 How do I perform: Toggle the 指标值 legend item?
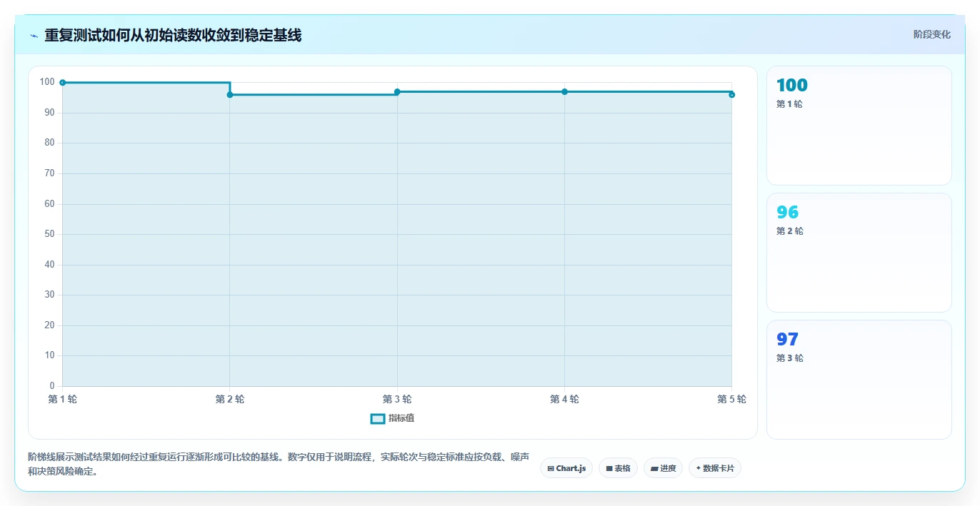tap(392, 418)
